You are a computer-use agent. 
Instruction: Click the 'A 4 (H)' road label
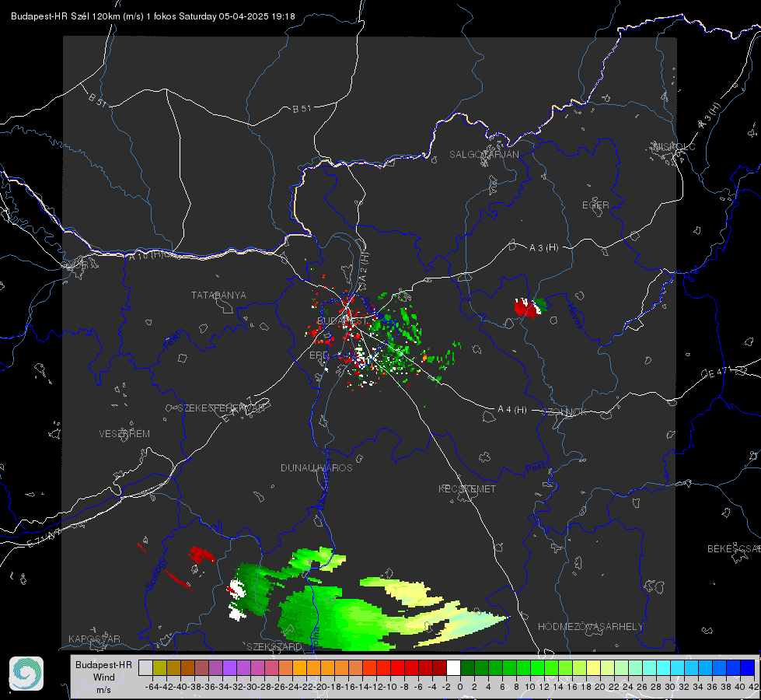[512, 410]
